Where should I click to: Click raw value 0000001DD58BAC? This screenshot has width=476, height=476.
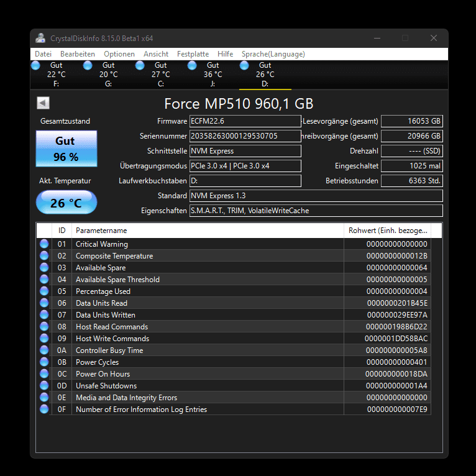396,339
